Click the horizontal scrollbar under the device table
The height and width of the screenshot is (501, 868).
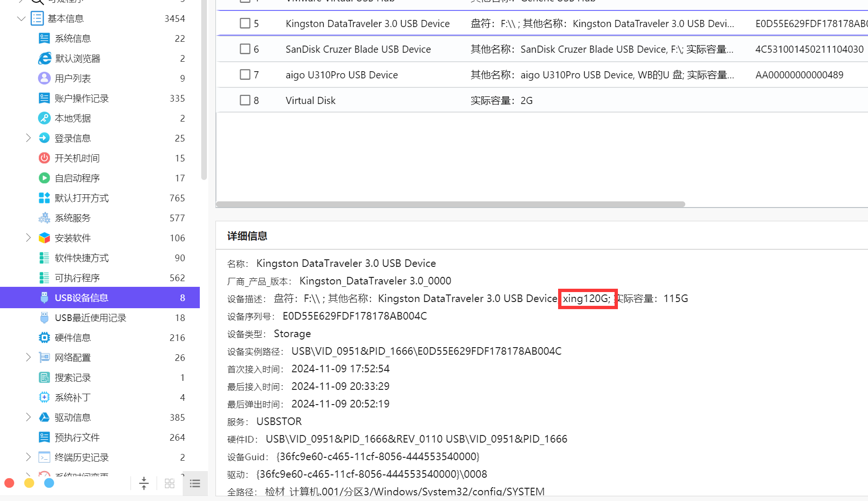[x=450, y=204]
